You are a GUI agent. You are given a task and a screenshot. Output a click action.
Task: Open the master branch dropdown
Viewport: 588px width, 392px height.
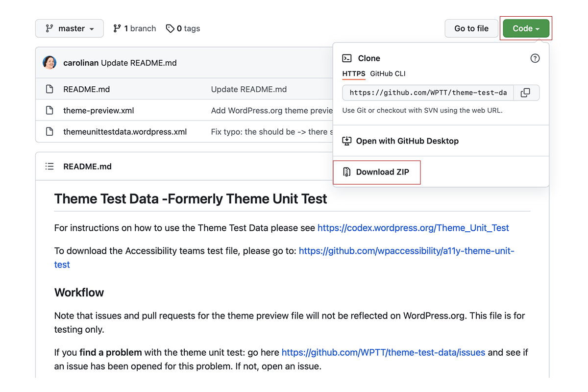pos(70,28)
